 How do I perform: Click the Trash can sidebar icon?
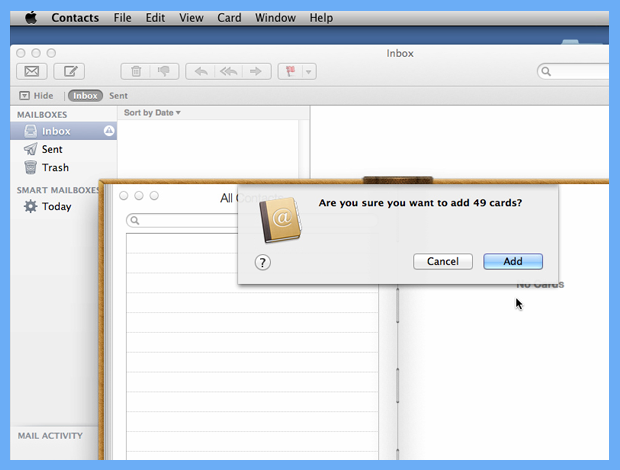pos(30,167)
